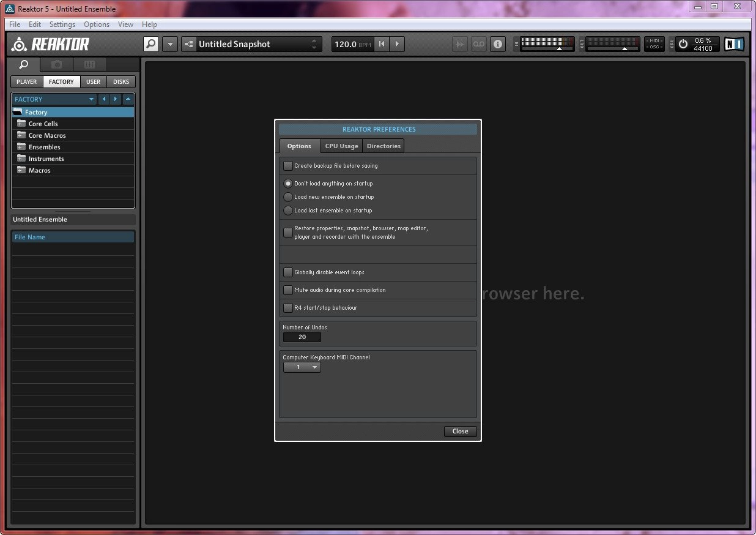Switch to the browser search tab in sidebar
756x535 pixels.
point(23,64)
